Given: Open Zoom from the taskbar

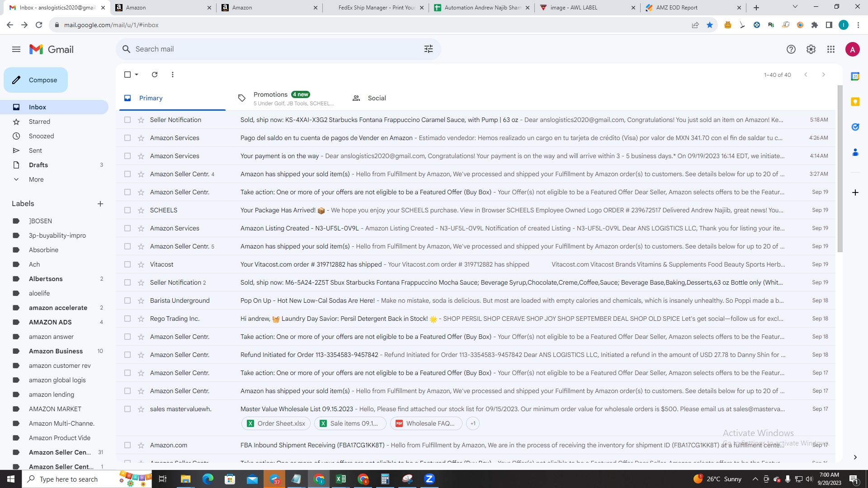Looking at the screenshot, I should (x=429, y=479).
